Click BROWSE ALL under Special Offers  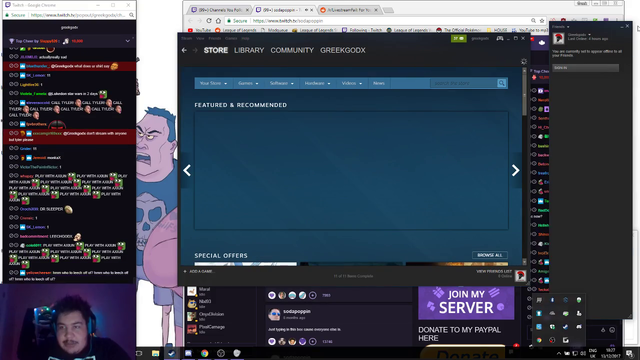click(490, 255)
